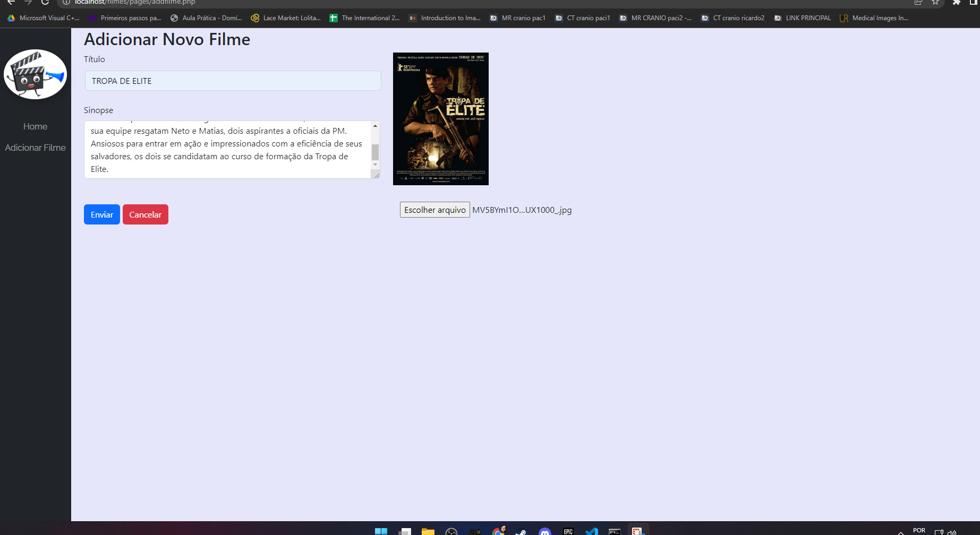Reload the addfilme.php page
This screenshot has height=535, width=980.
(x=45, y=3)
